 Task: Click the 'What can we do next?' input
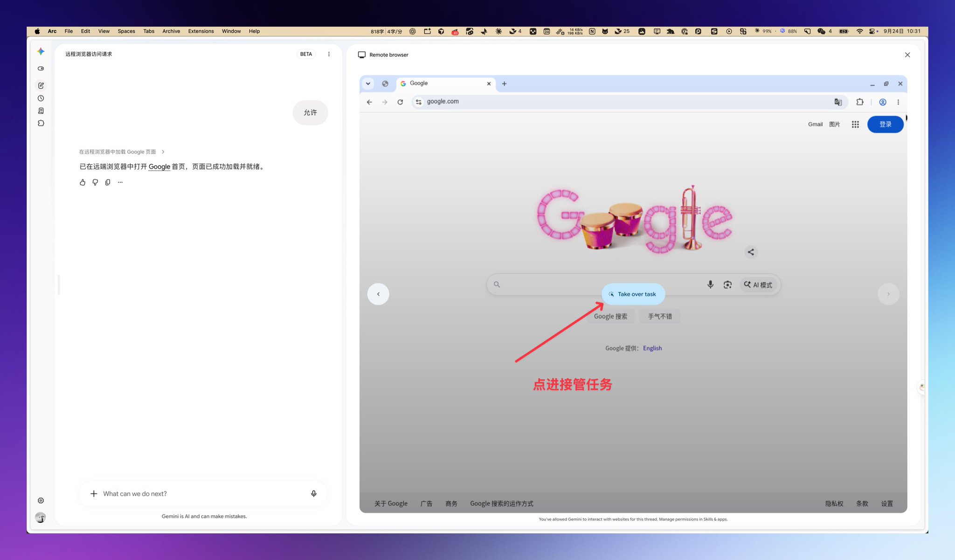(203, 493)
